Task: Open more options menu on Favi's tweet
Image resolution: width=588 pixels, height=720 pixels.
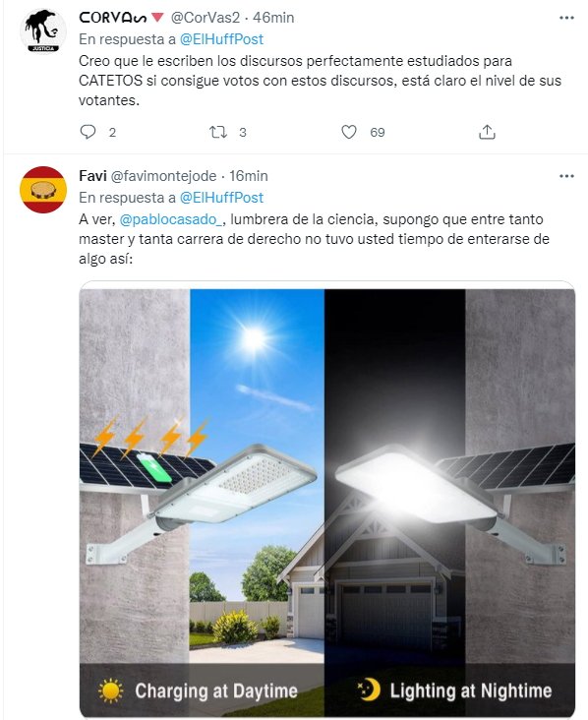Action: click(567, 176)
